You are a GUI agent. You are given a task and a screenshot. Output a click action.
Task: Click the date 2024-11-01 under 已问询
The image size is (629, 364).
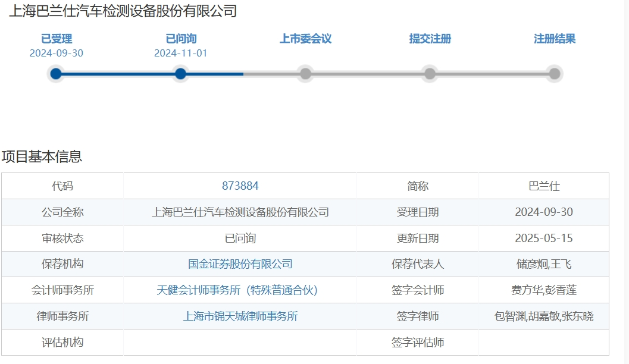tap(181, 54)
